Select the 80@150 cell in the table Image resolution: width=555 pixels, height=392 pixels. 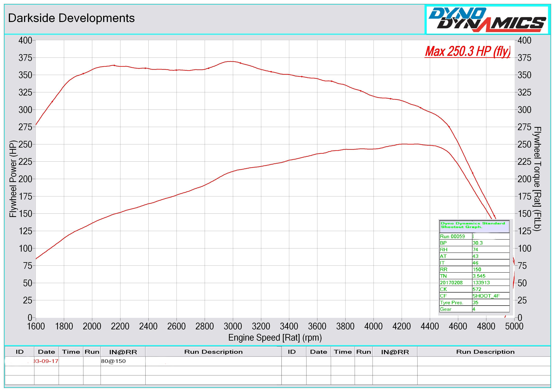point(114,361)
